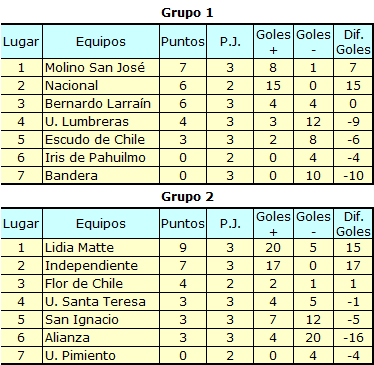This screenshot has height=365, width=374.
Task: Click the Grupo 2 title
Action: pyautogui.click(x=187, y=197)
